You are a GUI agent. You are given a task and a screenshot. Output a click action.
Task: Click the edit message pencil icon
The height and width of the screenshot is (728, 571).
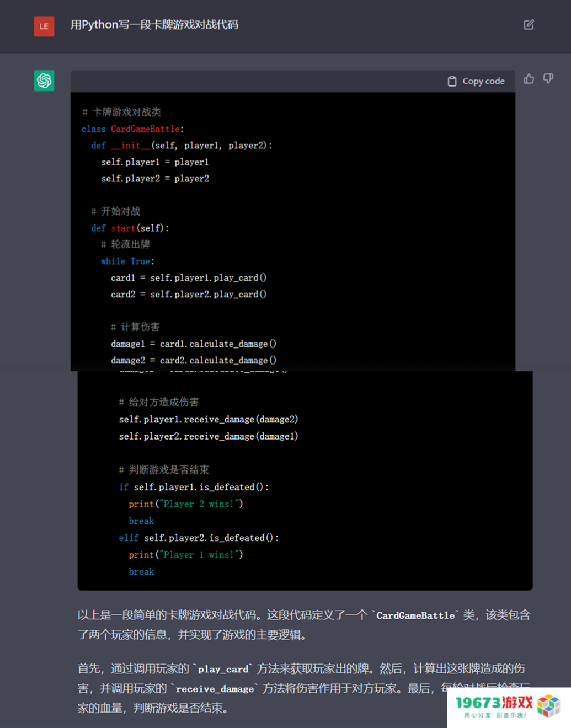pyautogui.click(x=529, y=25)
